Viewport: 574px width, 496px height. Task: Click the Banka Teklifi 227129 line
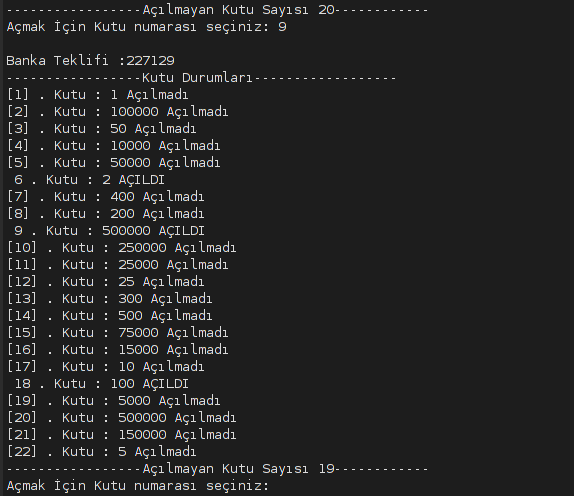coord(90,61)
